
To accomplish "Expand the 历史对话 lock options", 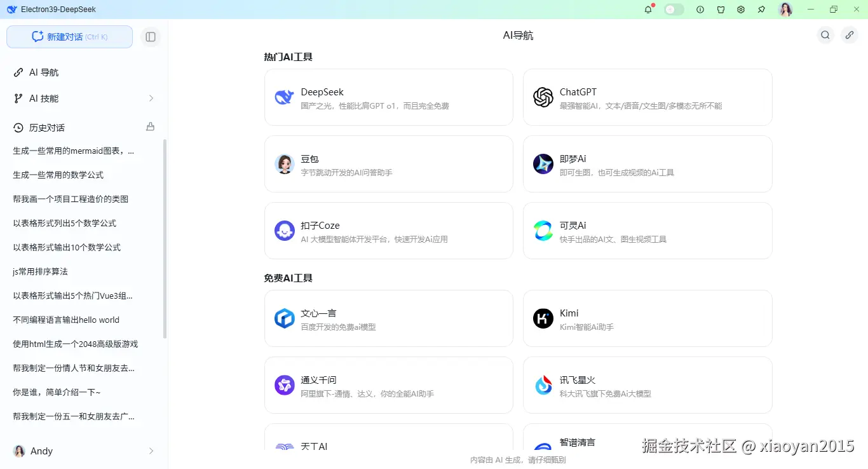I will [150, 126].
